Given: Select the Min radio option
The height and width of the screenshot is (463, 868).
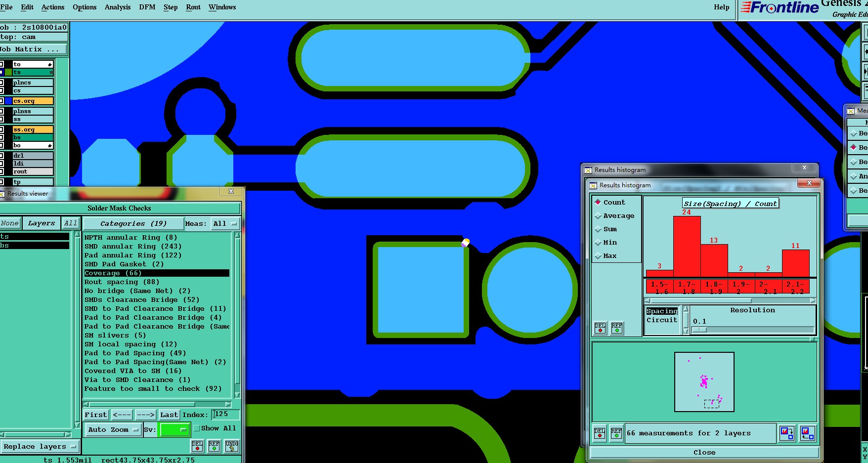Looking at the screenshot, I should 598,242.
